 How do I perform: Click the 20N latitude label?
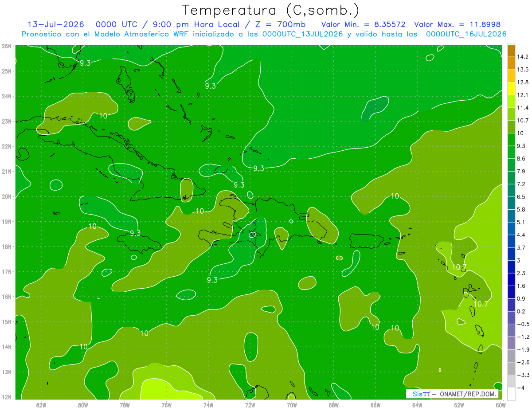7,196
